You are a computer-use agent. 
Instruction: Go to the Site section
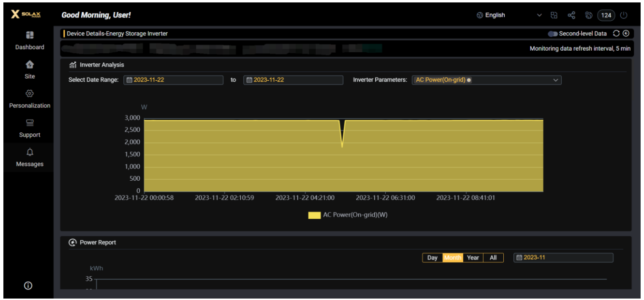pyautogui.click(x=29, y=70)
